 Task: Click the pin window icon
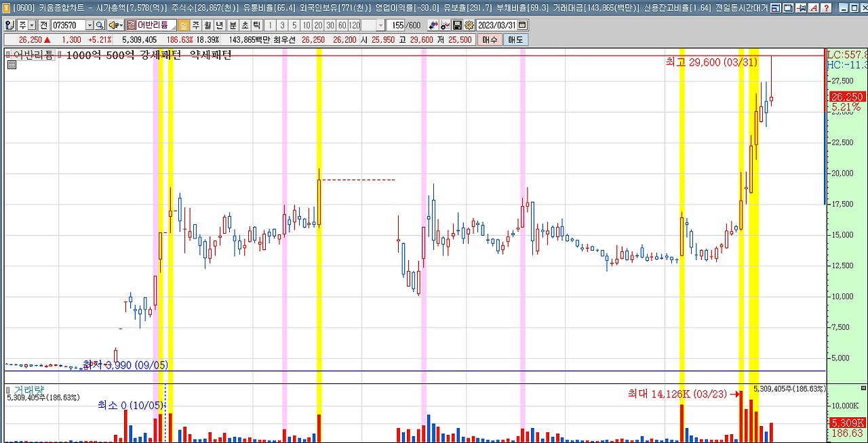click(800, 8)
